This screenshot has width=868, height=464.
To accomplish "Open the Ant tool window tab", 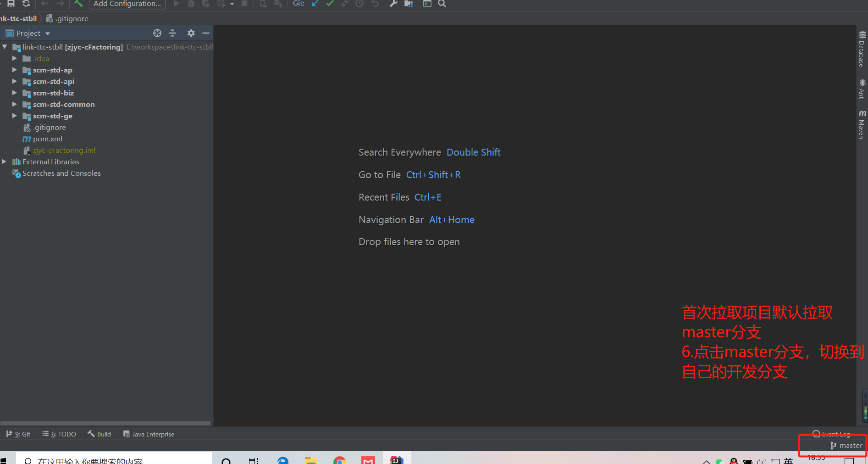I will tap(862, 89).
